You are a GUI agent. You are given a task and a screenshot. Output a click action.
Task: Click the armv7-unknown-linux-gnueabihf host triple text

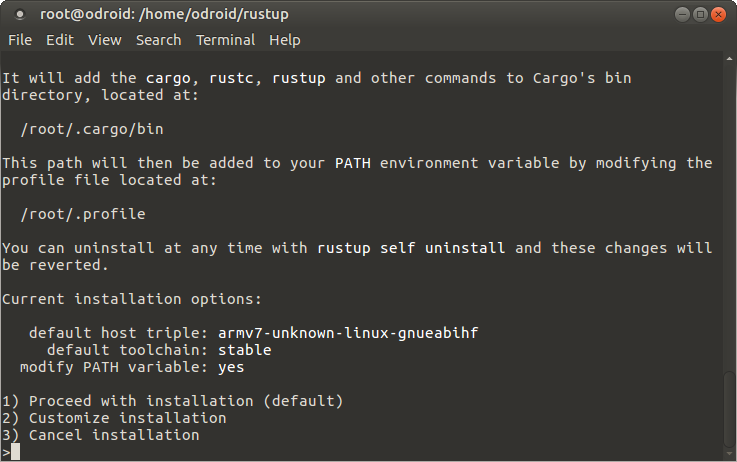(x=348, y=333)
